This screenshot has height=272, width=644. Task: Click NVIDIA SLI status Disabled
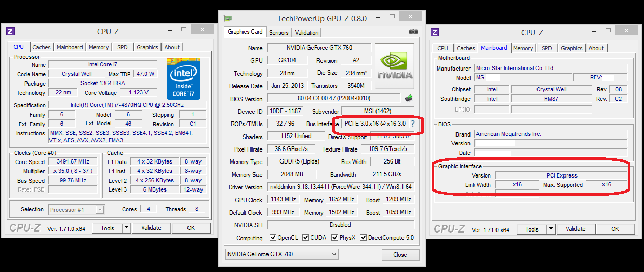pyautogui.click(x=341, y=225)
